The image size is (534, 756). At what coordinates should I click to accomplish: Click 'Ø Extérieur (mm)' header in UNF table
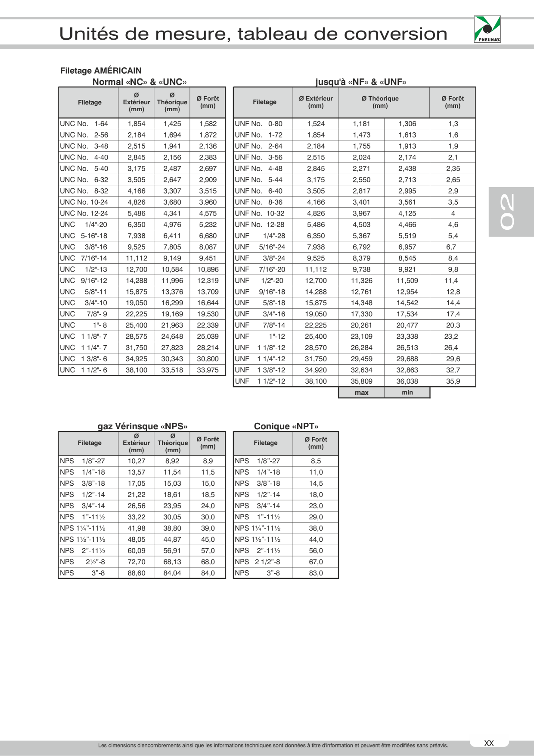click(316, 102)
